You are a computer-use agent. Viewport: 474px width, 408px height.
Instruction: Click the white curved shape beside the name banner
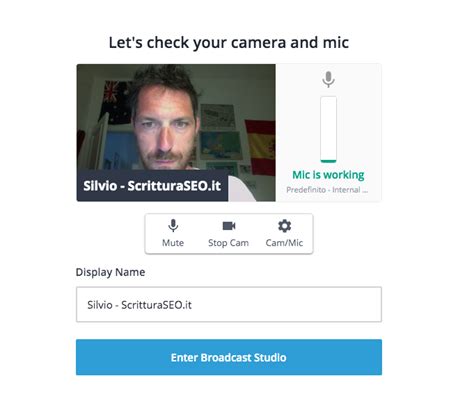coord(242,190)
